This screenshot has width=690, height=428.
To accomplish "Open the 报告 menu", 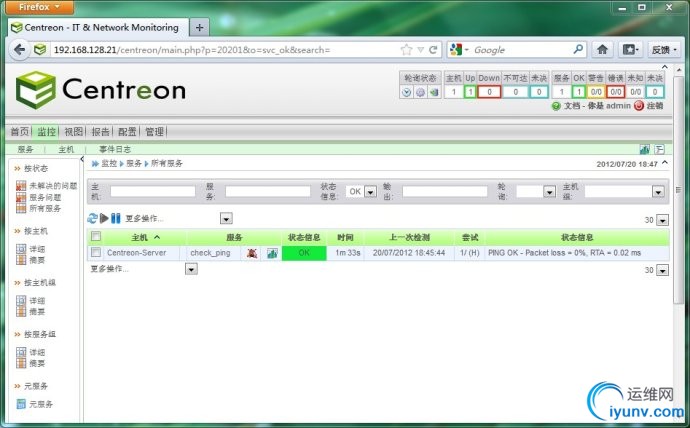I will click(x=100, y=132).
